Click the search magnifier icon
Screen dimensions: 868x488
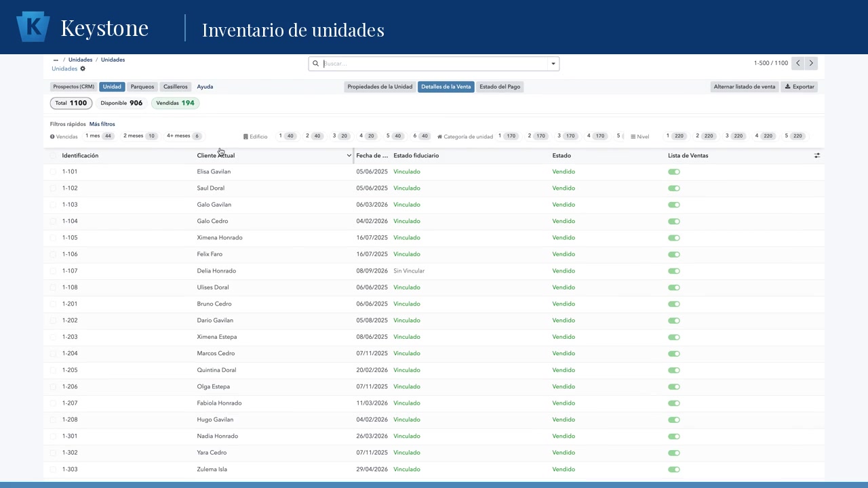[315, 64]
